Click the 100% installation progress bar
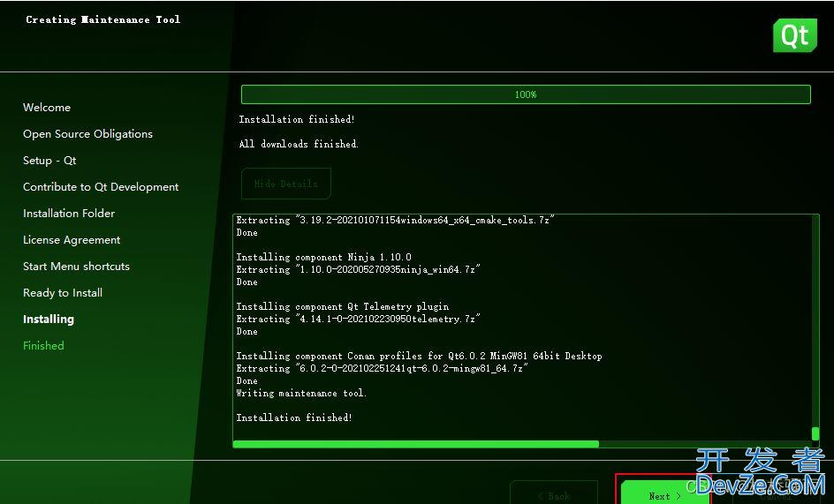The image size is (834, 504). 526,94
